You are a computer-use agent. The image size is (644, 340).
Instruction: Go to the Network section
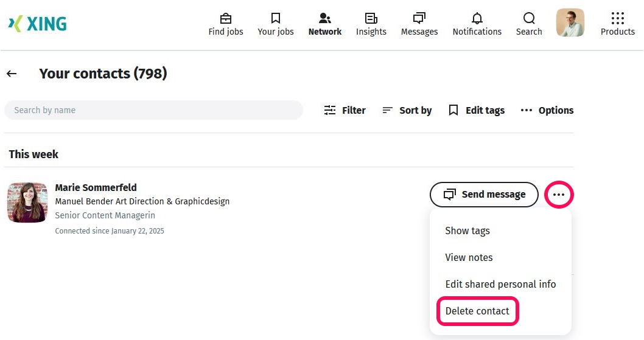click(x=325, y=24)
